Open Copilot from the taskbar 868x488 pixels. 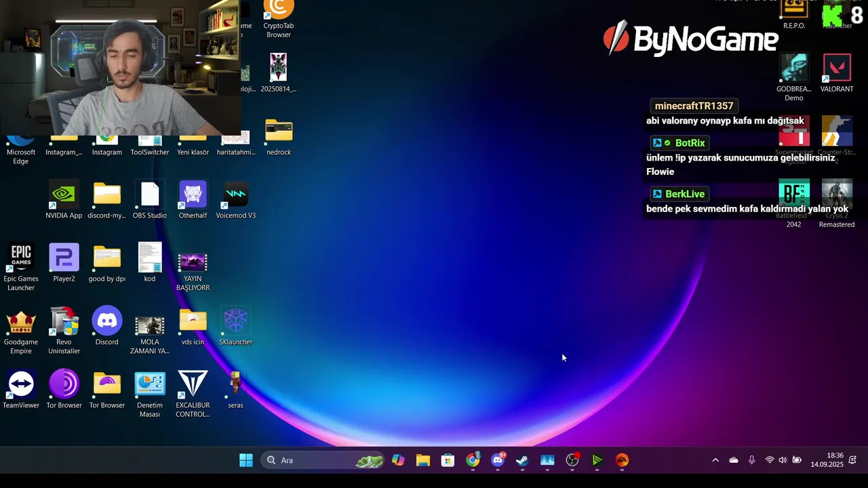click(398, 460)
